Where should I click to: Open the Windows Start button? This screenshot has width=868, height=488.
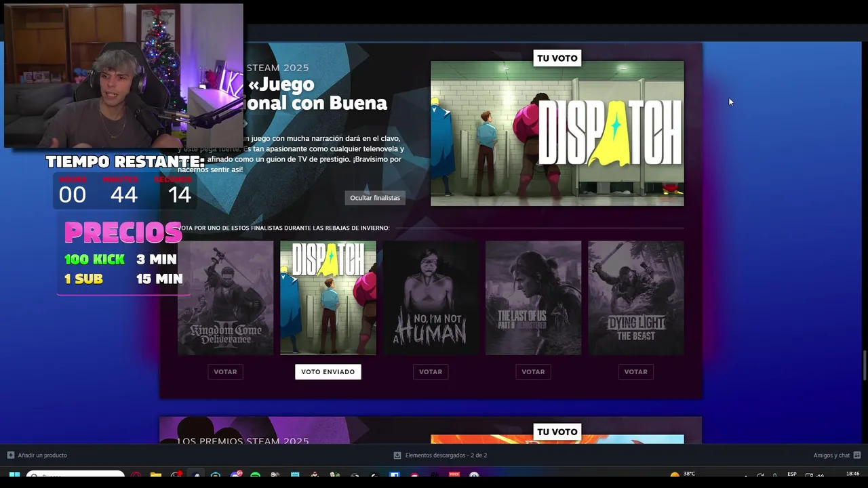(x=14, y=476)
